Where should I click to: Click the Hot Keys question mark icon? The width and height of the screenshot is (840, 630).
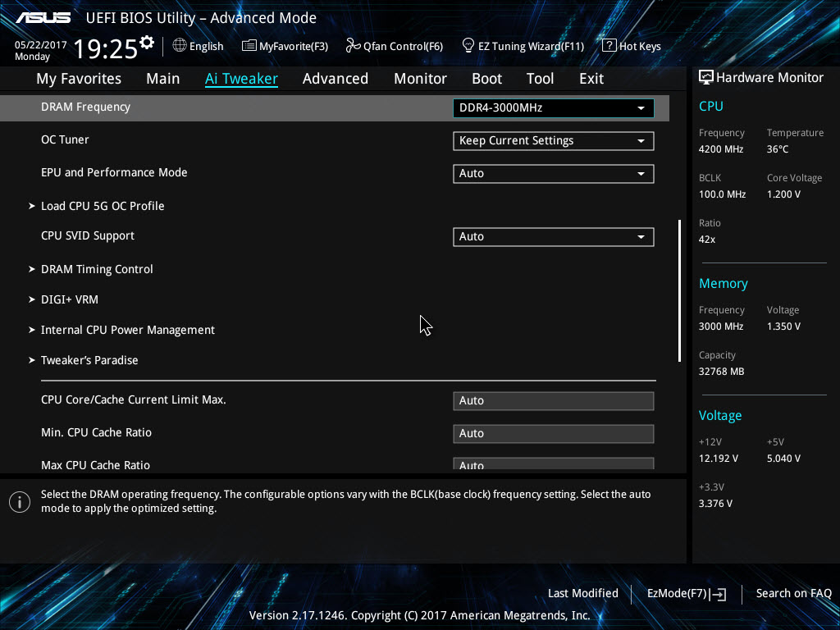(x=609, y=46)
